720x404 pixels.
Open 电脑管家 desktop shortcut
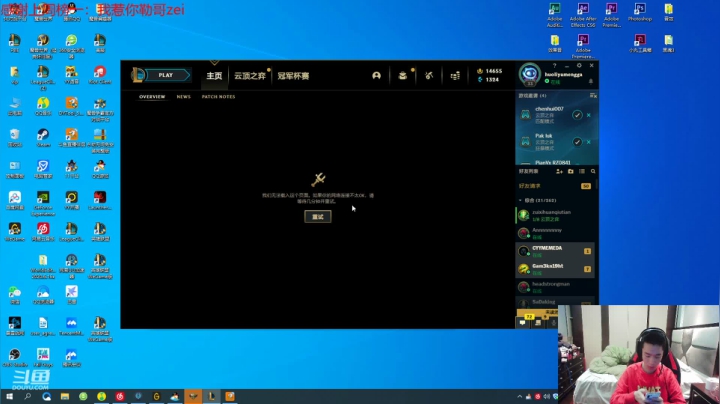pos(43,169)
